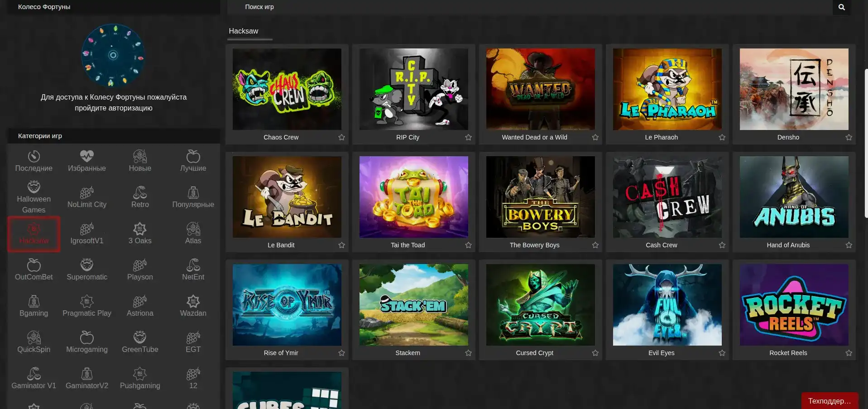Select the NoLimit City category icon
Screen dimensions: 868x409
click(86, 193)
